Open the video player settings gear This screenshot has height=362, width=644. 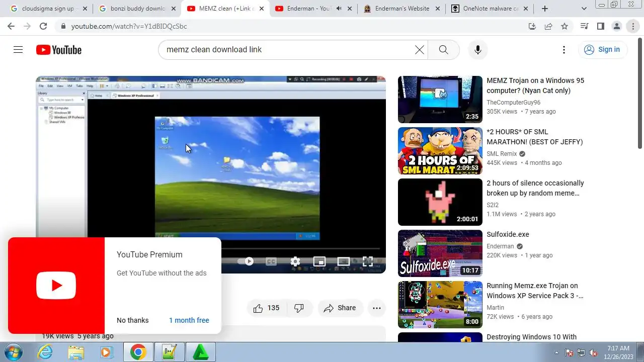click(x=295, y=261)
